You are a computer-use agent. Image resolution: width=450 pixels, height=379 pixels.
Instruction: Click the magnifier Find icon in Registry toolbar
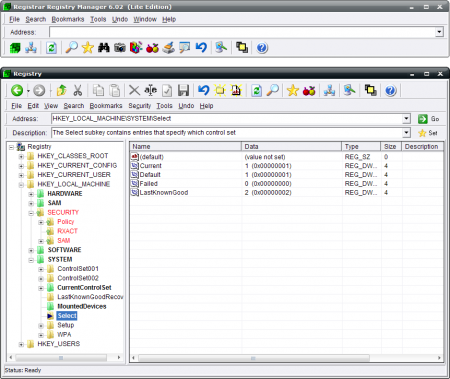(x=273, y=90)
